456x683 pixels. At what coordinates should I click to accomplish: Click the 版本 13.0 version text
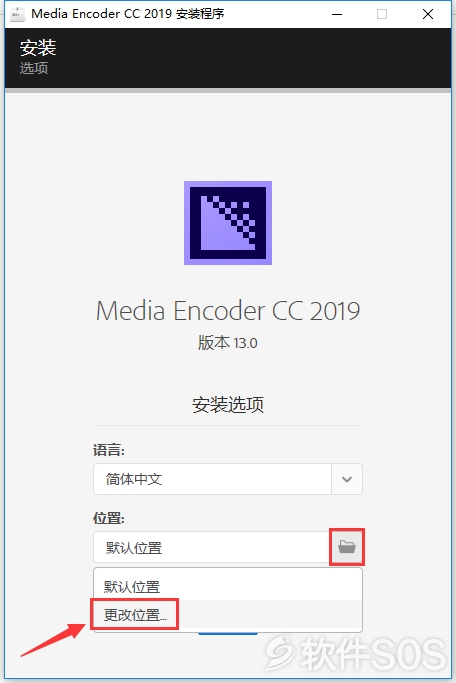[x=228, y=343]
